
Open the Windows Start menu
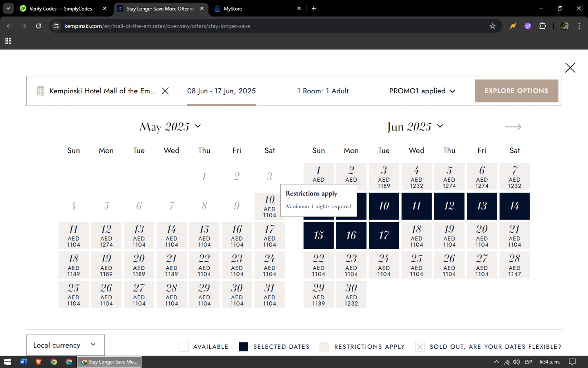tap(7, 362)
